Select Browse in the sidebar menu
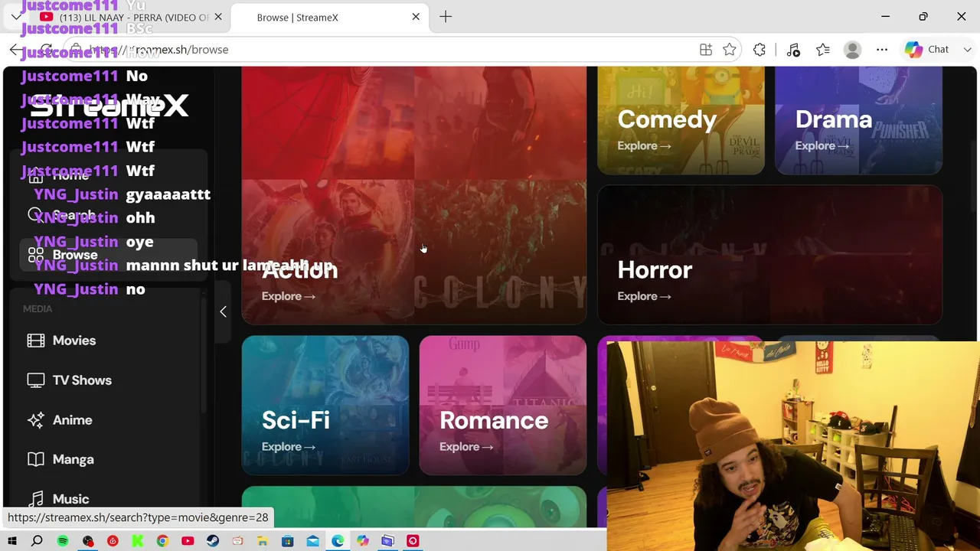This screenshot has width=980, height=551. pos(108,255)
